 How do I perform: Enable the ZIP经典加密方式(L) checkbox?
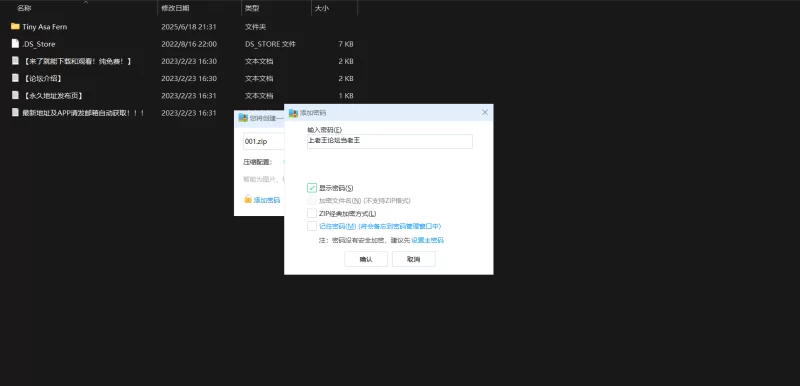point(312,213)
